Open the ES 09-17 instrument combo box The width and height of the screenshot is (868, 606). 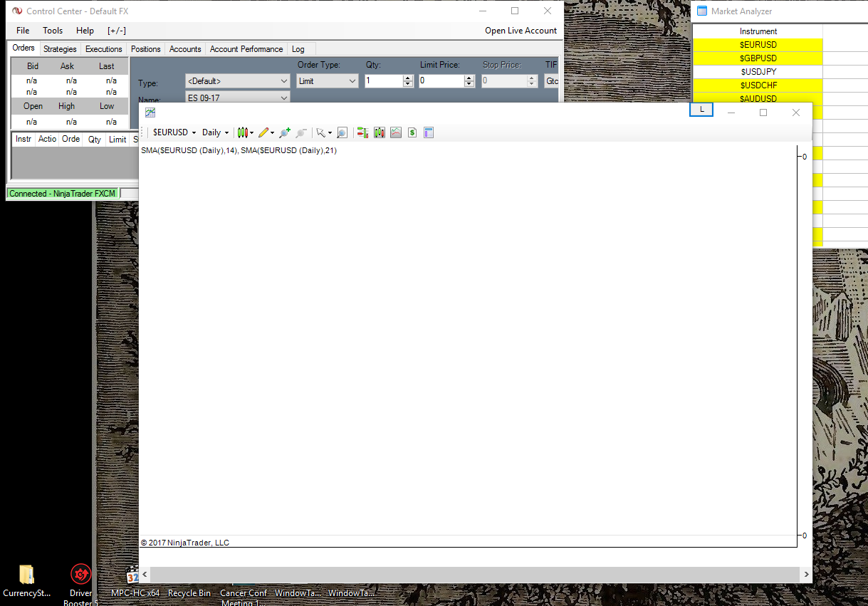pyautogui.click(x=237, y=98)
